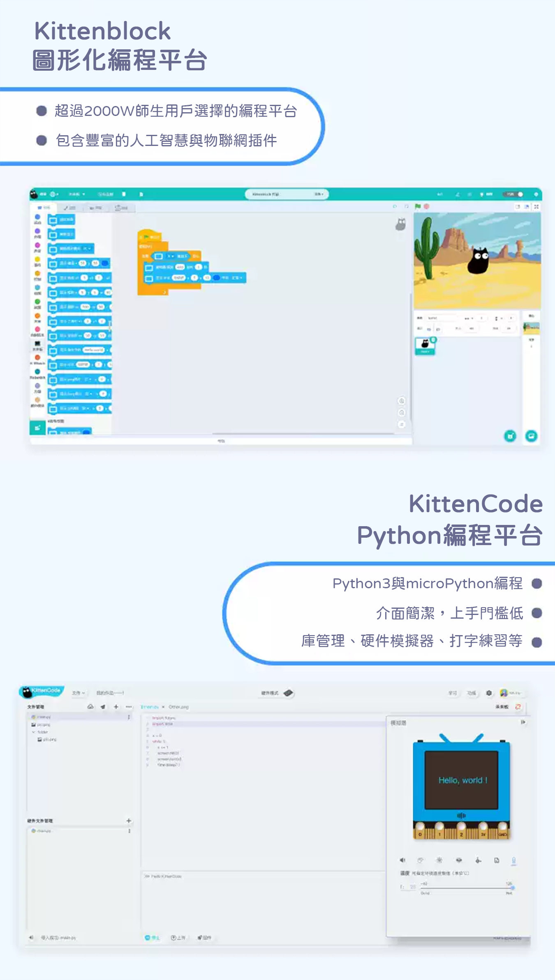Switch to the Other.png editor tab
This screenshot has width=555, height=980.
pyautogui.click(x=178, y=707)
